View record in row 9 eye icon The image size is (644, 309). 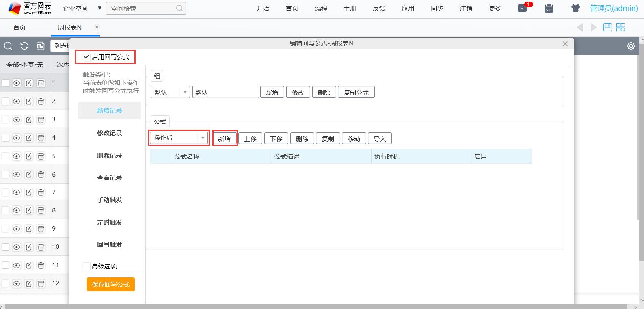(17, 229)
